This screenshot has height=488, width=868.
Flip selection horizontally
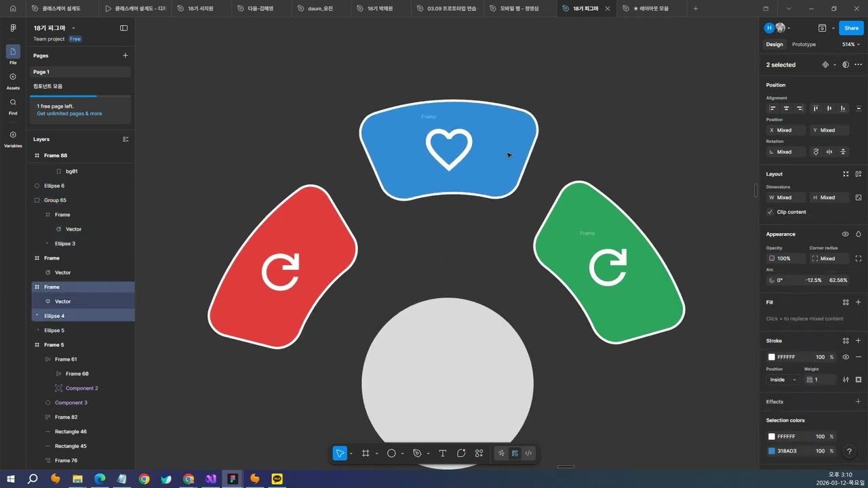pos(829,152)
